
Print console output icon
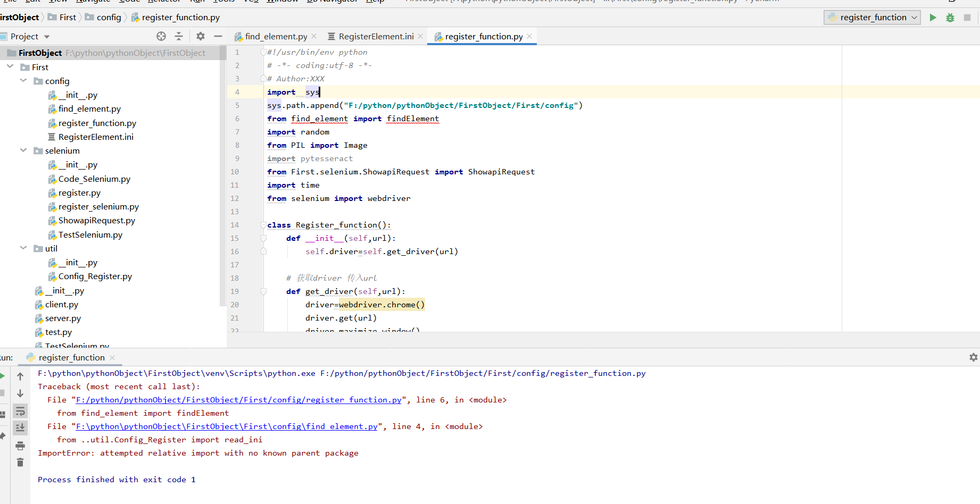pos(20,446)
